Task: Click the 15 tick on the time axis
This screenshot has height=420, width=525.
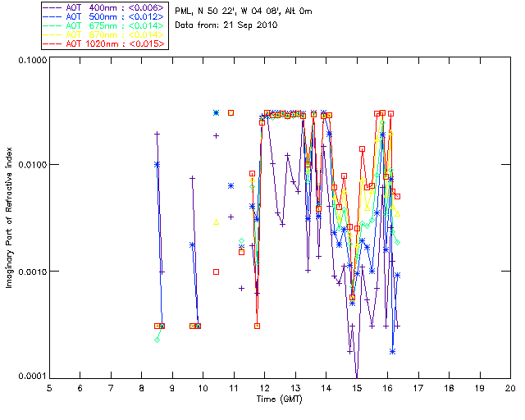Action: [357, 388]
